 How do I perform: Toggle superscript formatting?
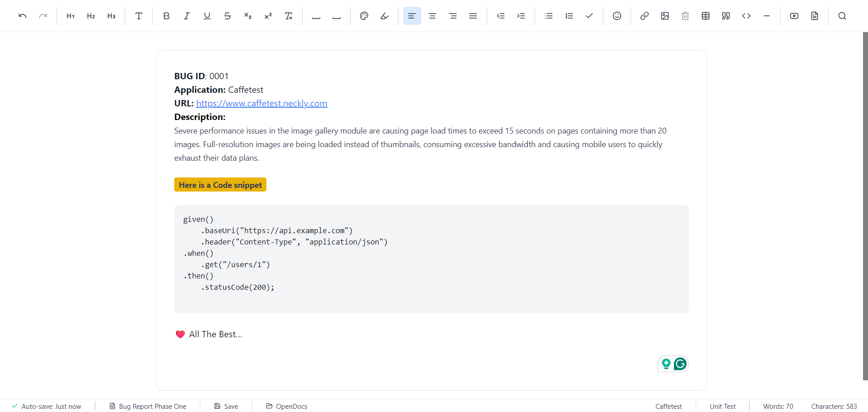[x=268, y=16]
